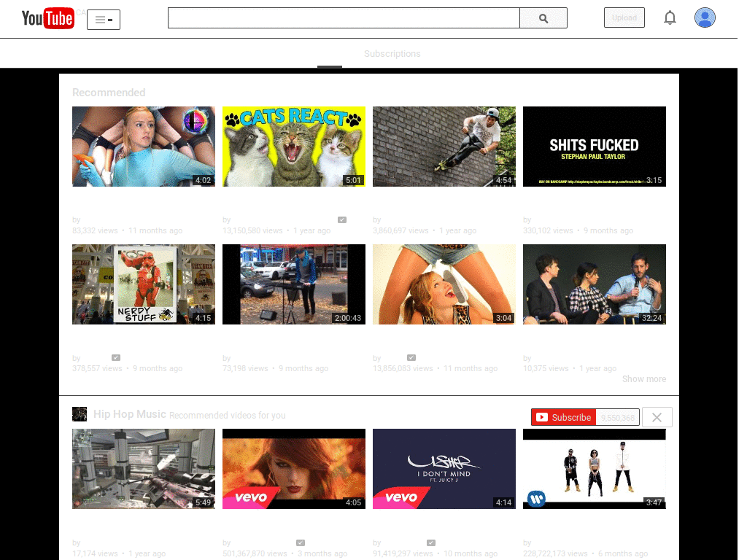
Task: Open the Hip Hop Music channel link
Action: (x=130, y=414)
